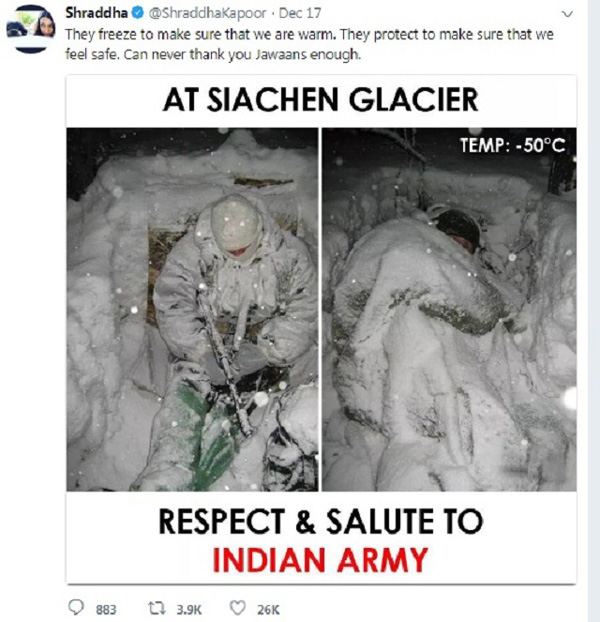Click the red INDIAN ARMY text
The image size is (600, 622).
click(x=320, y=560)
